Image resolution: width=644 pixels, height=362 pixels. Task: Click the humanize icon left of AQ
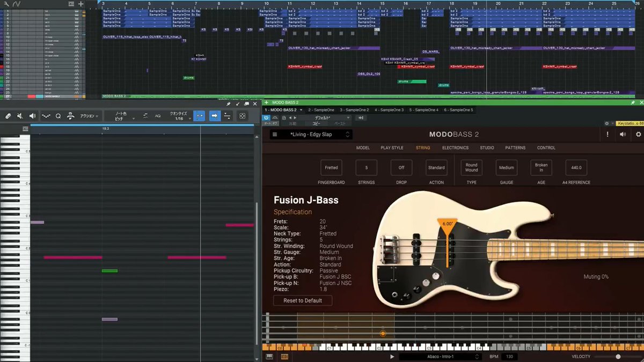coord(145,116)
